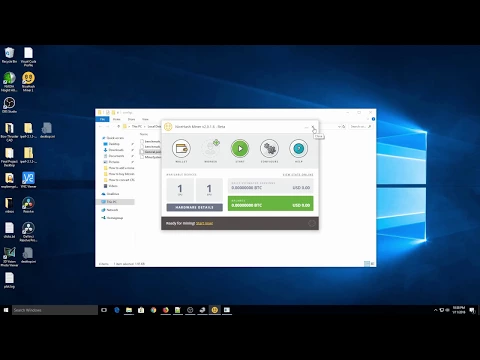Open NVIDIA desktop shortcut
This screenshot has width=480, height=360.
[9, 82]
